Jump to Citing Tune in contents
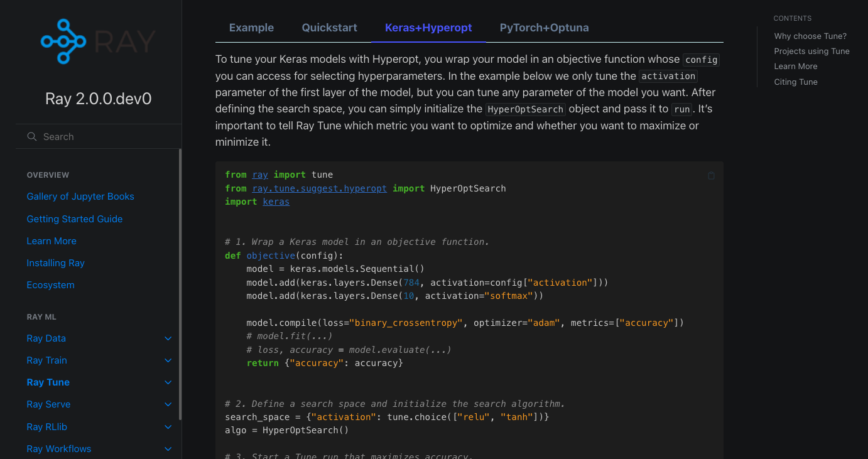This screenshot has height=459, width=868. 796,82
